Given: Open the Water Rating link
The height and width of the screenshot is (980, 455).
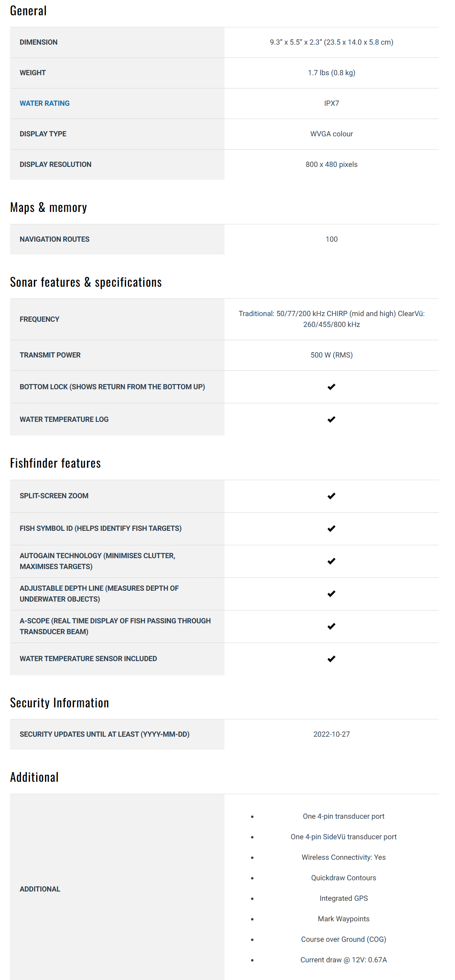Looking at the screenshot, I should pos(45,103).
